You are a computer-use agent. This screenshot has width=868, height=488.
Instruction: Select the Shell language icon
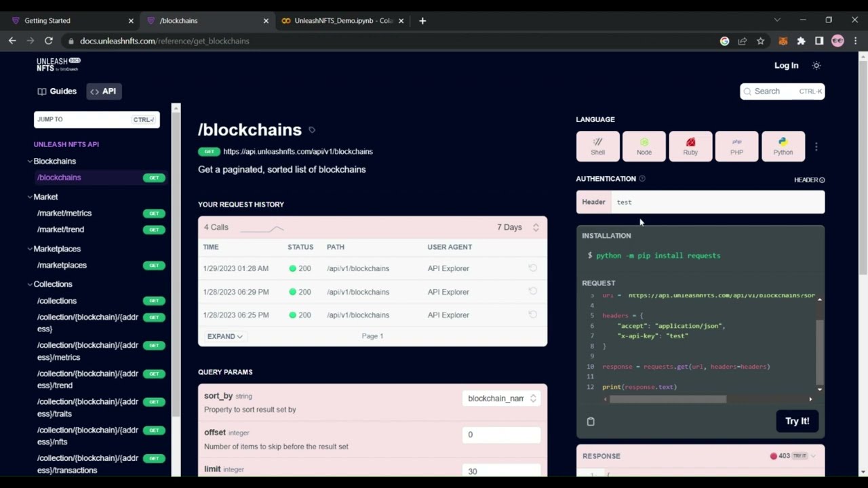pos(597,146)
